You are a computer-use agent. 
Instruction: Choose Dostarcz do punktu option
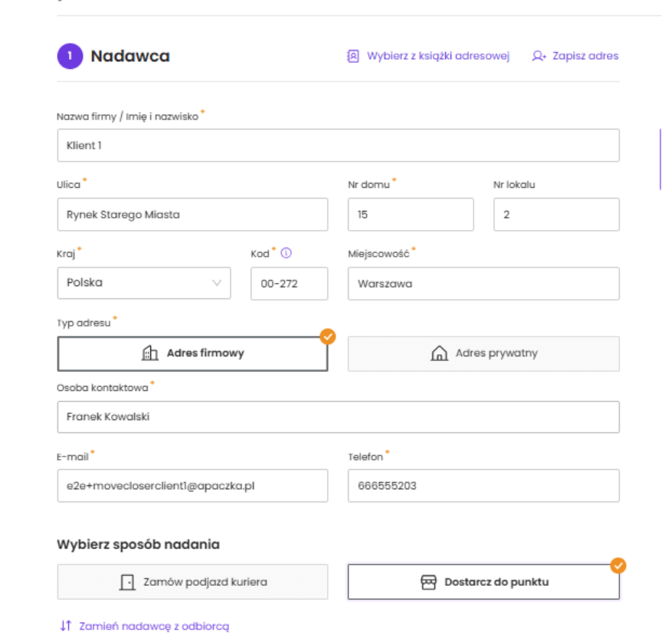pyautogui.click(x=483, y=582)
